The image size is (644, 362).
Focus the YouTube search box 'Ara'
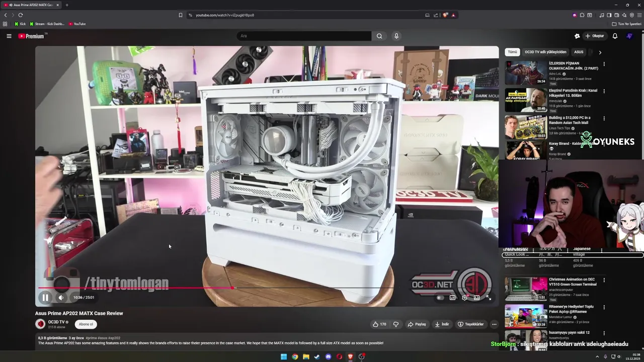coord(304,36)
